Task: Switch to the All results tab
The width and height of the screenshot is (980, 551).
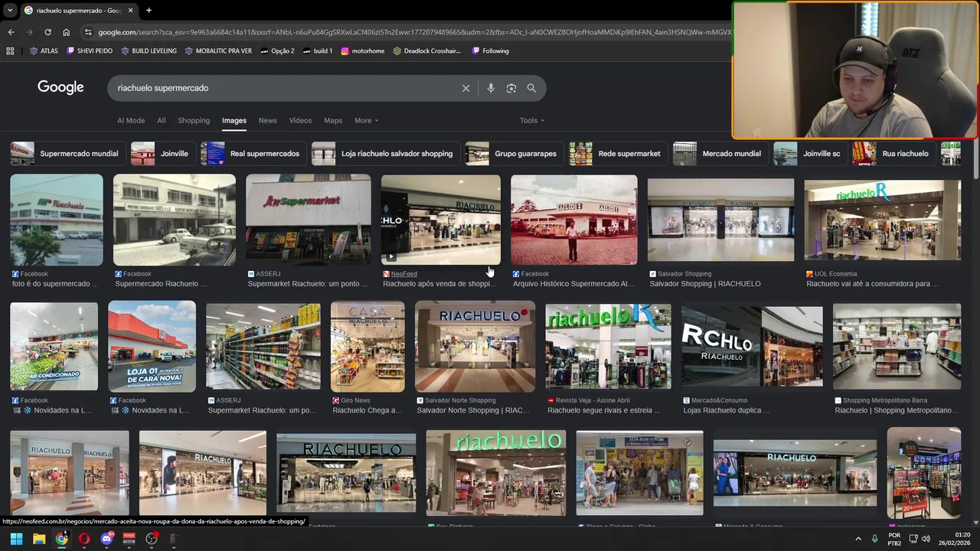Action: [162, 120]
